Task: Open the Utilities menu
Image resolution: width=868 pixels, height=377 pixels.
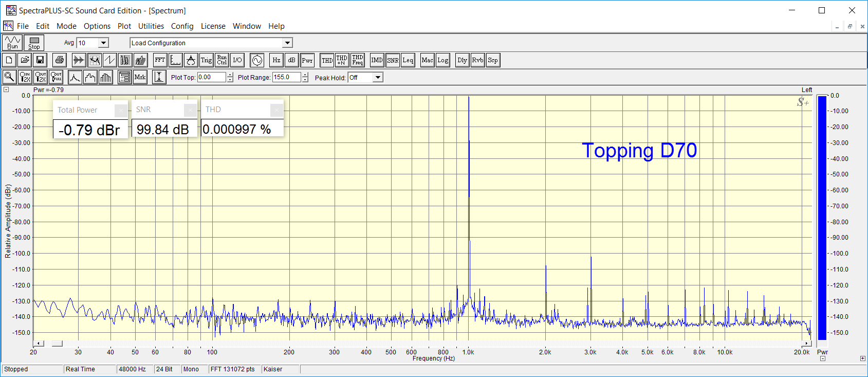Action: pyautogui.click(x=151, y=26)
